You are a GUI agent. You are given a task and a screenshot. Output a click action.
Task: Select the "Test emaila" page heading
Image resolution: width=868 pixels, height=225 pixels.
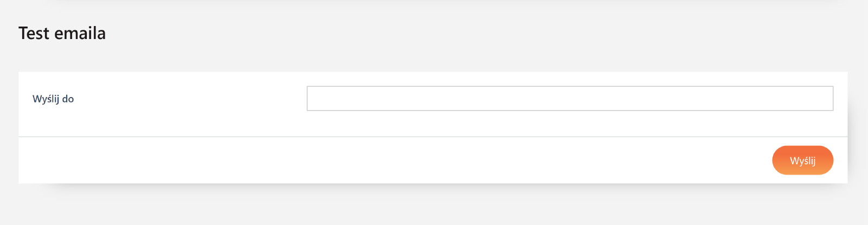pos(62,34)
